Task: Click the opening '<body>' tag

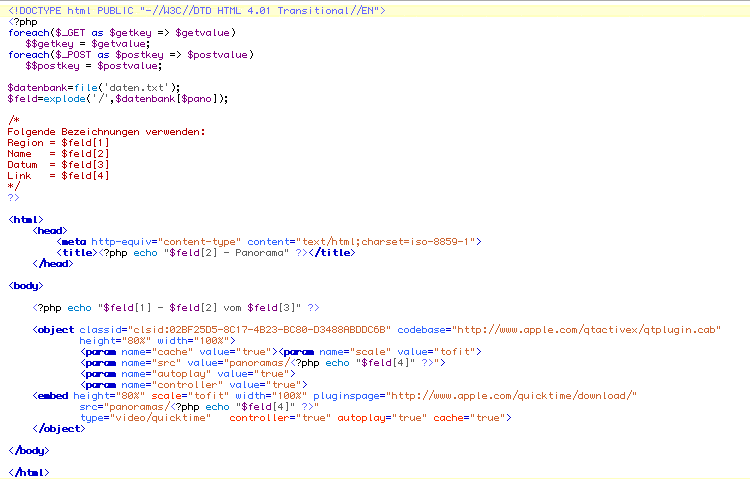Action: point(26,285)
